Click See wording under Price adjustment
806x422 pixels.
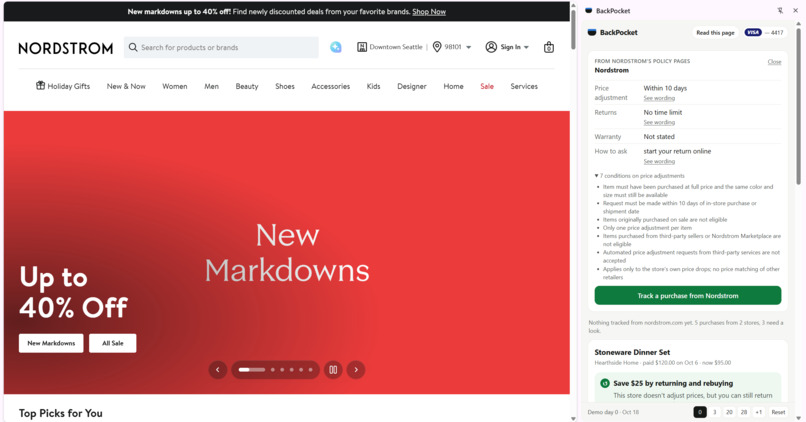659,98
